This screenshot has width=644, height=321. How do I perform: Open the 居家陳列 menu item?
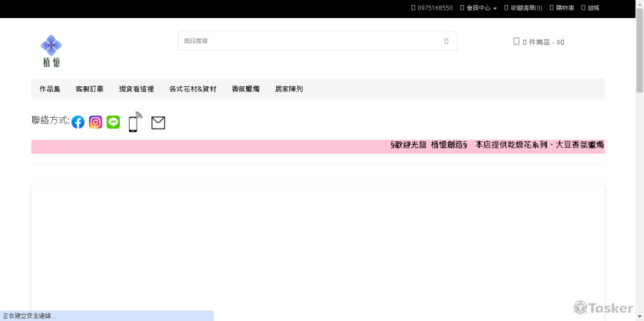[289, 89]
